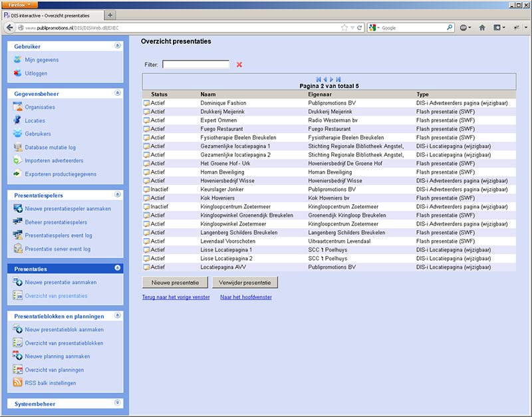
Task: Click Importeren adverteerders icon
Action: (17, 160)
